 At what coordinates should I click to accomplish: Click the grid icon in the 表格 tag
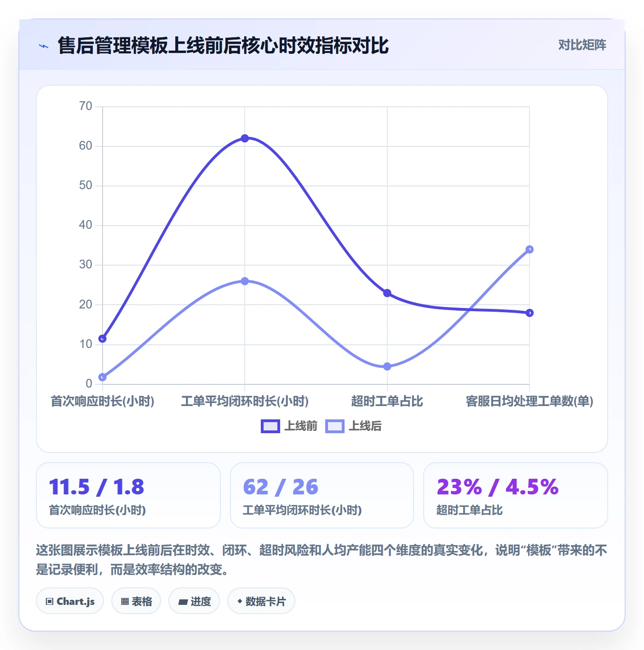(x=125, y=602)
